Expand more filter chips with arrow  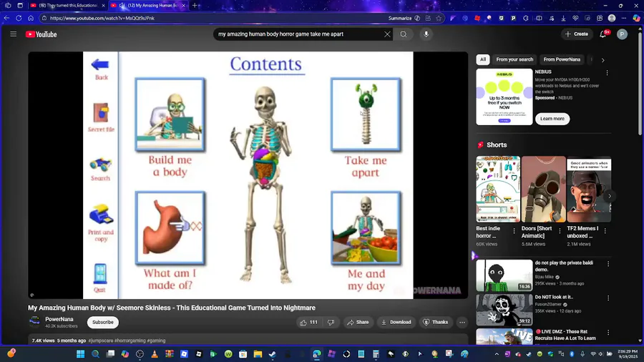coord(602,60)
